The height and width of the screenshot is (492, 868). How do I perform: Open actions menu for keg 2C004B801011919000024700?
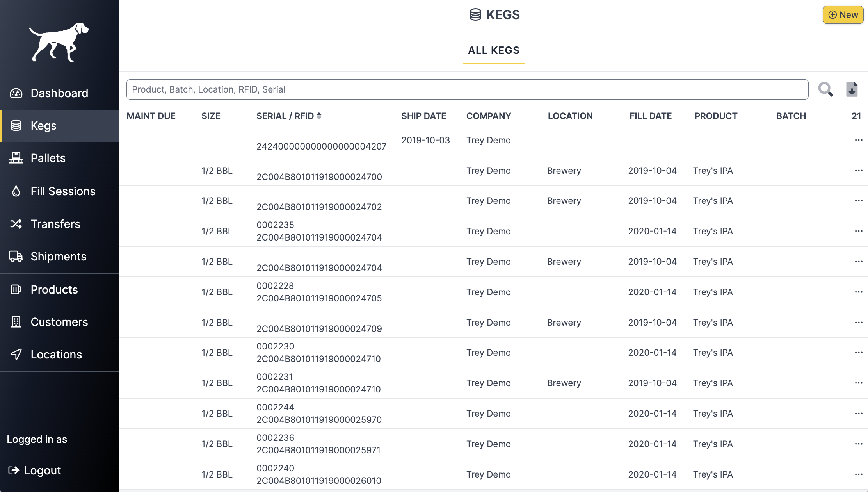click(858, 171)
